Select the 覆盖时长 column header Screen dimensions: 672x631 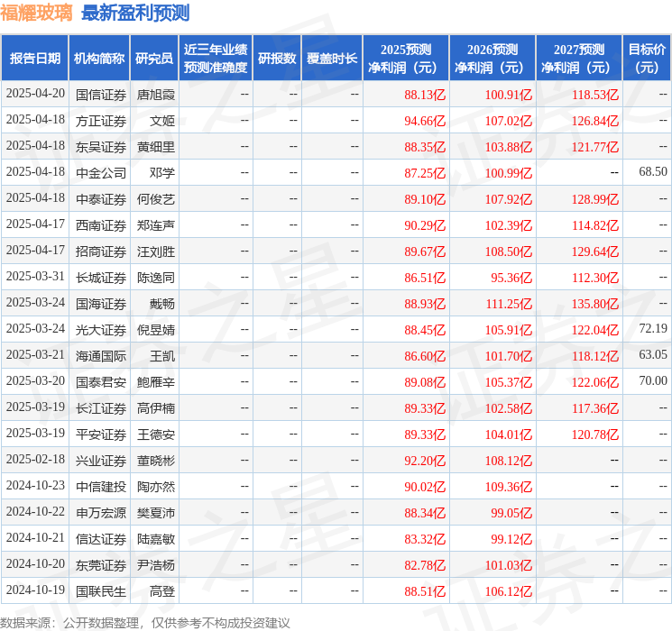(x=332, y=59)
